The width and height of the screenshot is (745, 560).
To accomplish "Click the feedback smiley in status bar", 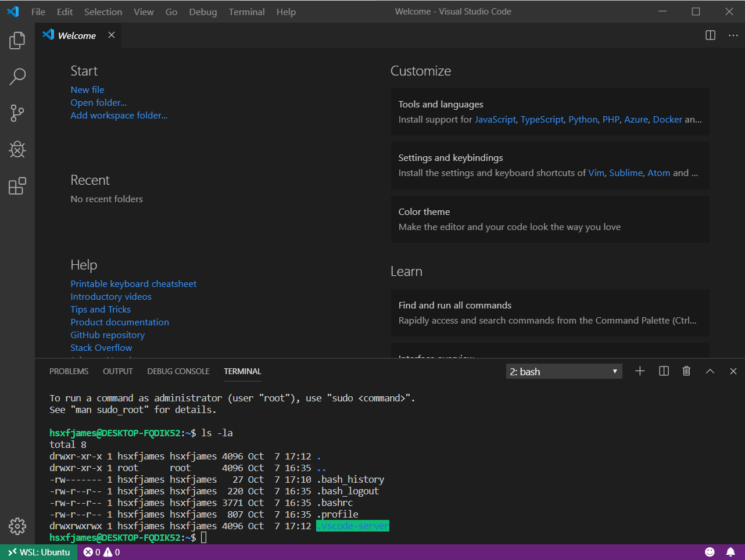I will (x=710, y=552).
